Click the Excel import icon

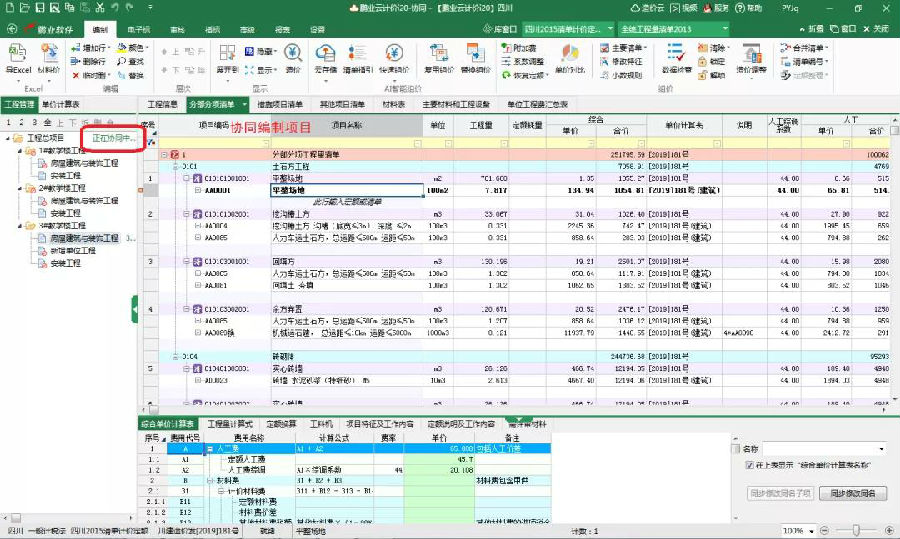click(x=18, y=54)
